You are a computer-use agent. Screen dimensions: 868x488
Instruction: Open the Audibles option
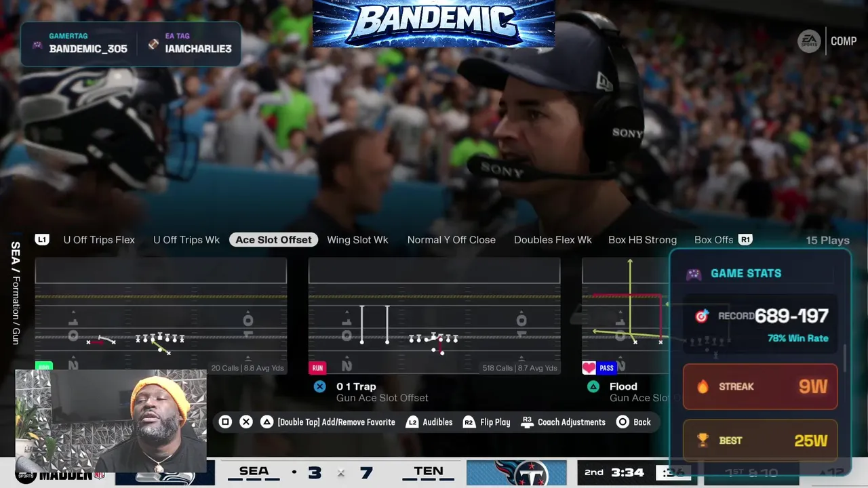click(x=437, y=422)
